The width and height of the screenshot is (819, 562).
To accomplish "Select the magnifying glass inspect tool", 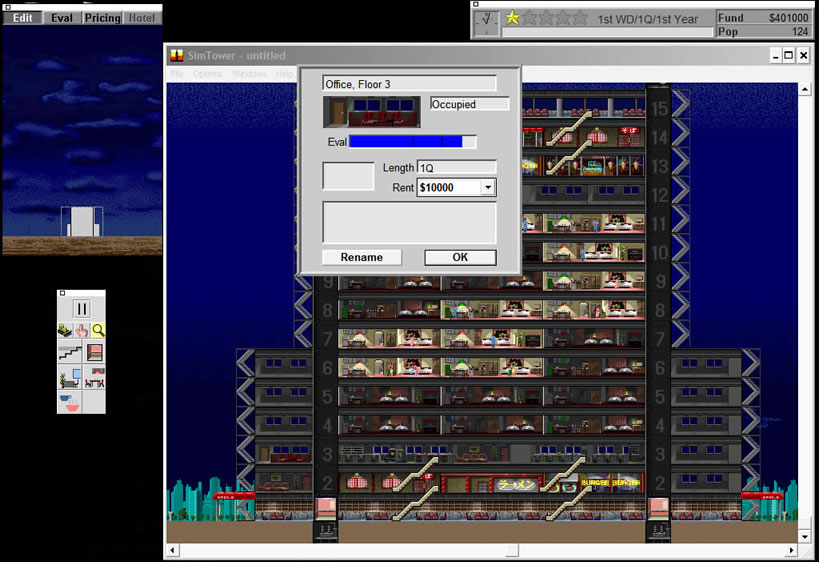I will pos(98,331).
